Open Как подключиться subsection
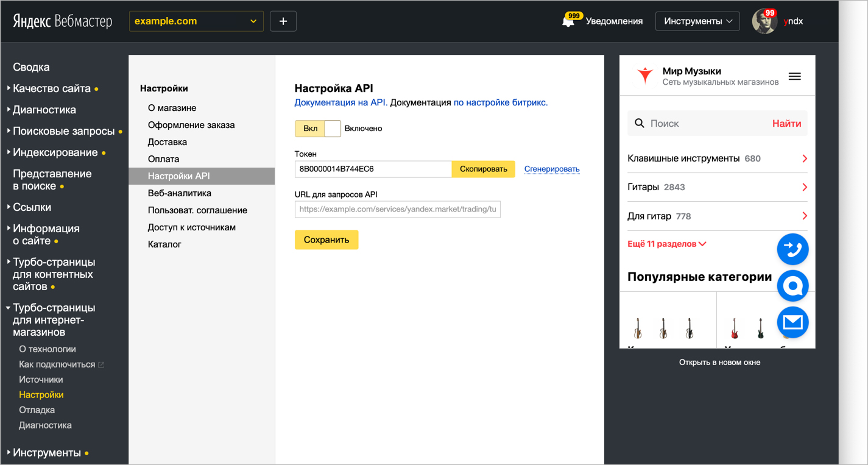Image resolution: width=868 pixels, height=465 pixels. [x=57, y=364]
